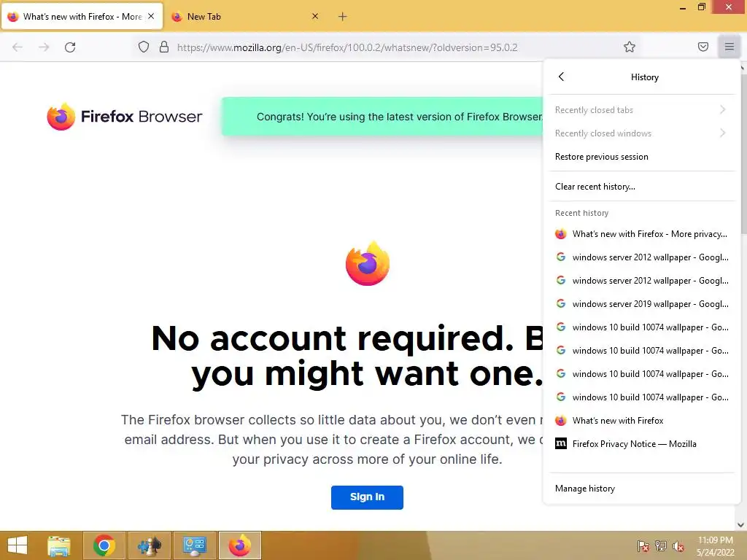Click the muted volume tray icon
The width and height of the screenshot is (747, 560).
click(678, 546)
